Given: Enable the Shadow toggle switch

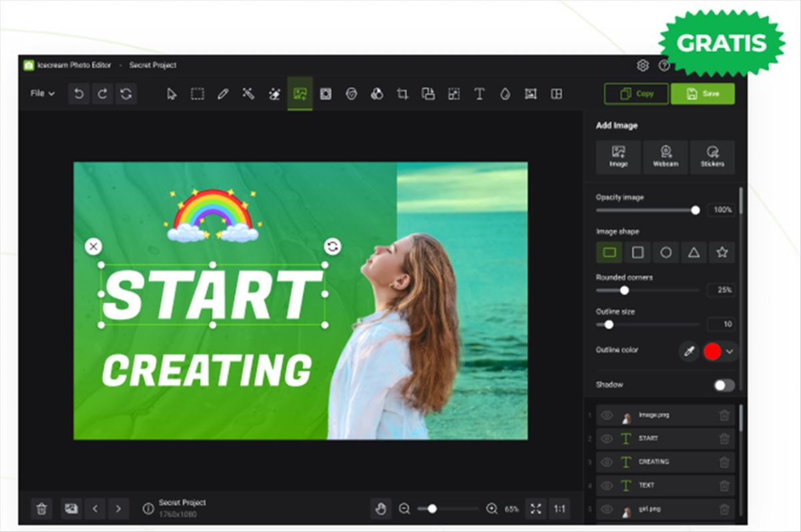Looking at the screenshot, I should pyautogui.click(x=724, y=385).
